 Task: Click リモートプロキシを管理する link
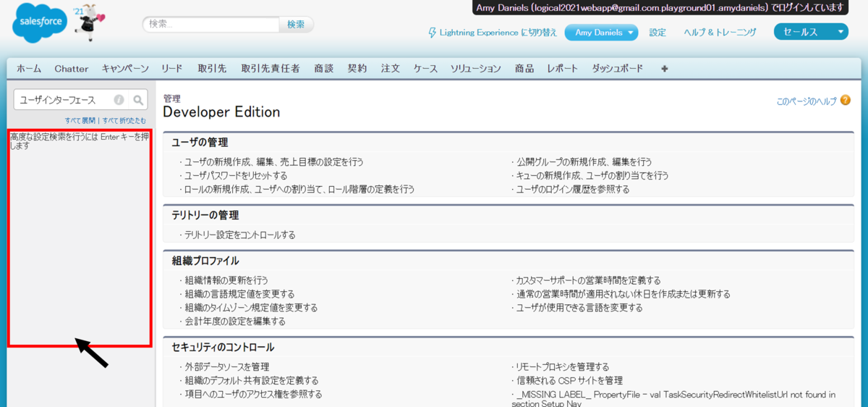pos(563,367)
